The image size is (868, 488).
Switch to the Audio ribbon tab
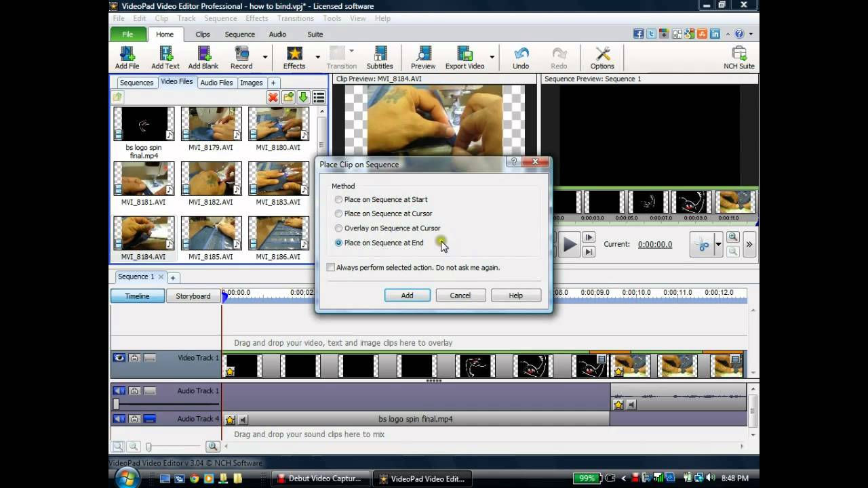click(277, 34)
